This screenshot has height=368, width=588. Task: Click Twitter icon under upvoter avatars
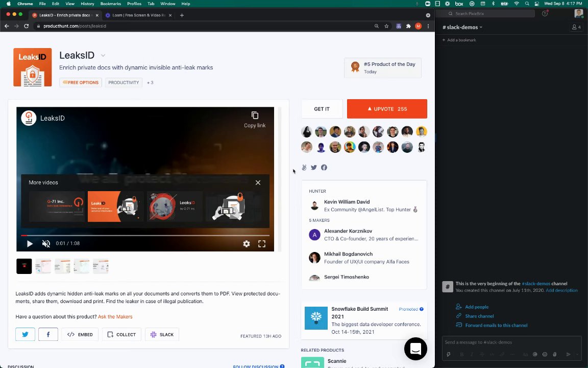314,168
